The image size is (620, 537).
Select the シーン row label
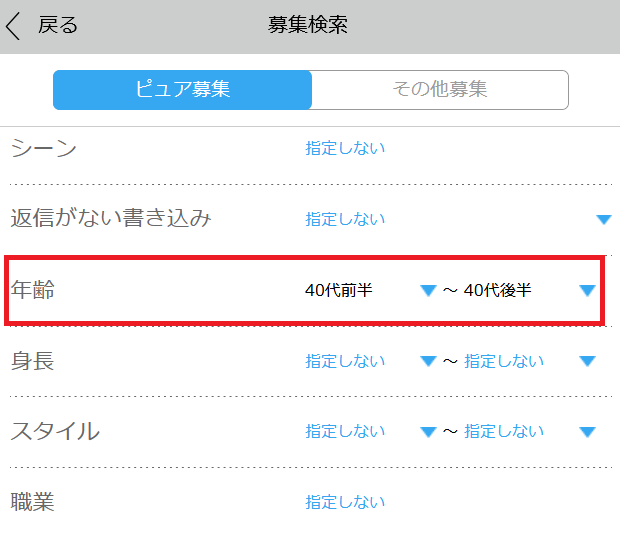(44, 148)
